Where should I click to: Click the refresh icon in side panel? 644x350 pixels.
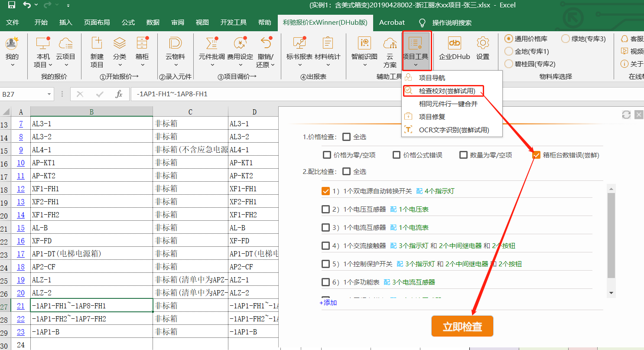626,114
